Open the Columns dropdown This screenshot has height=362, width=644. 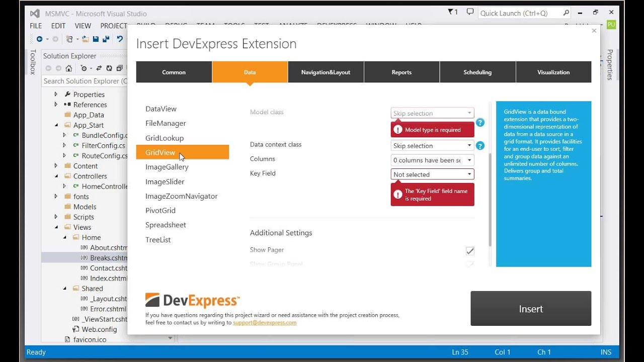432,160
